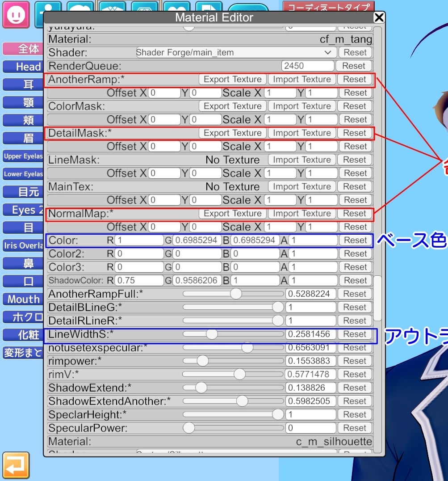Adjust the rimV slider
This screenshot has width=448, height=481.
point(233,374)
